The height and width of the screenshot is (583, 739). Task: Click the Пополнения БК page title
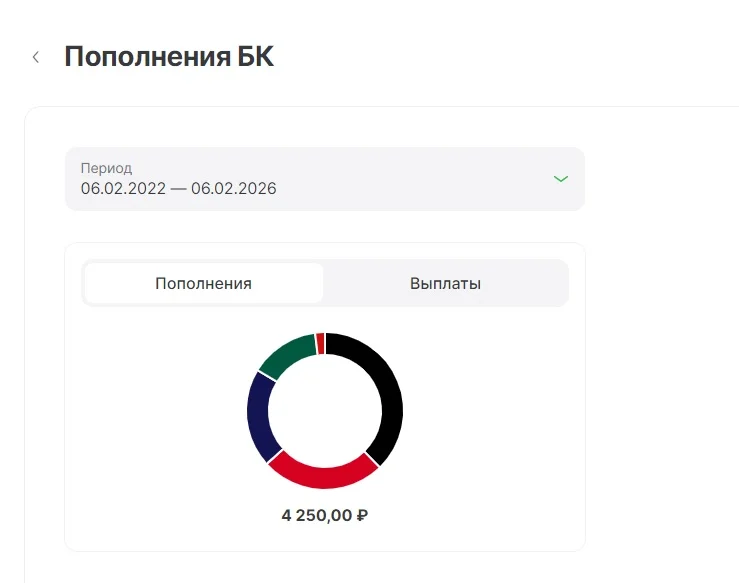169,57
